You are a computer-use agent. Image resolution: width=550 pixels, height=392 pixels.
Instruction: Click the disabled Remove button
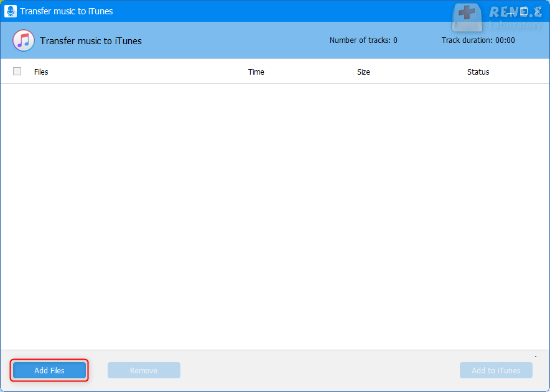pos(144,370)
